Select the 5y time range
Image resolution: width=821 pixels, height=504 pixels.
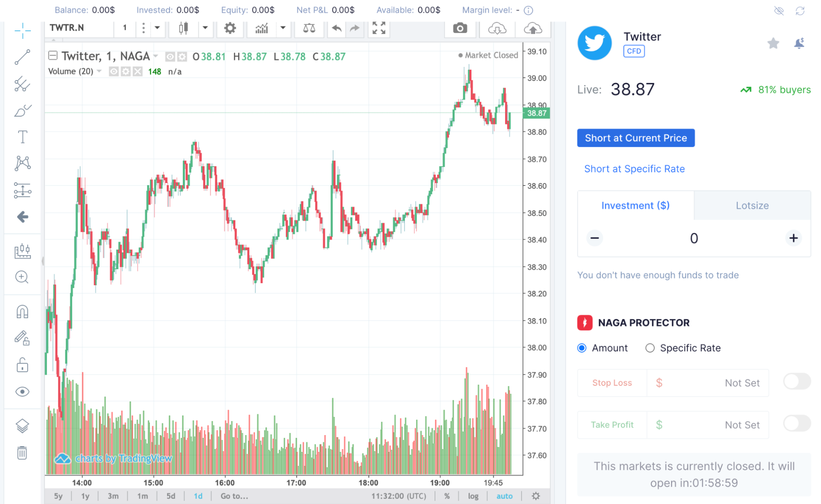58,496
